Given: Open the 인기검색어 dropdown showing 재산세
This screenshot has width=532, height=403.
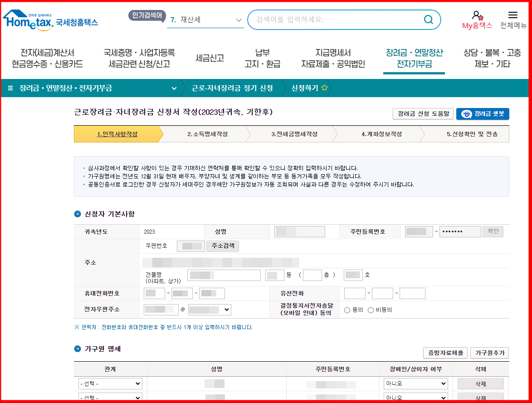Looking at the screenshot, I should (x=239, y=20).
